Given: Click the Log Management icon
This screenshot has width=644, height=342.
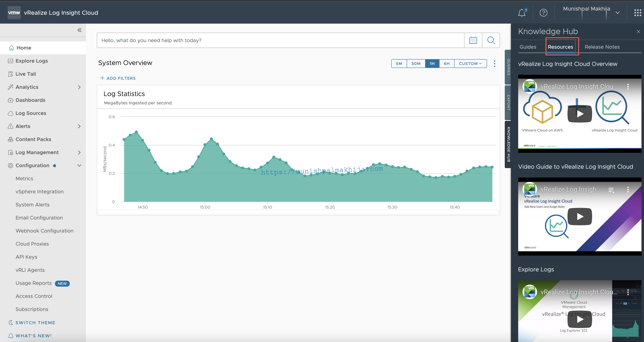Looking at the screenshot, I should point(11,152).
